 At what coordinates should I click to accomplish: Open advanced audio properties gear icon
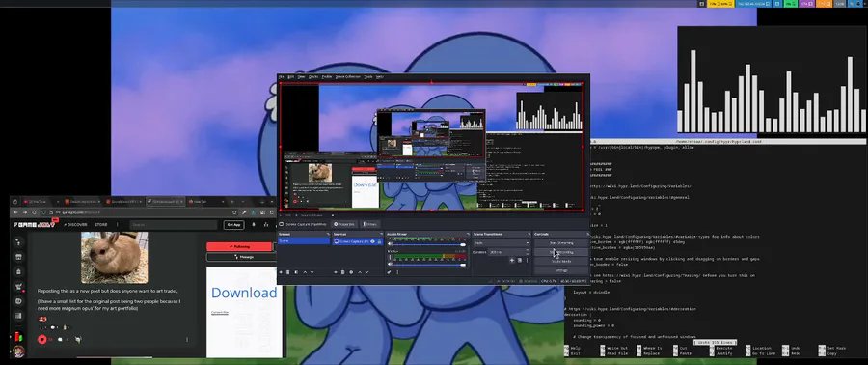[390, 272]
